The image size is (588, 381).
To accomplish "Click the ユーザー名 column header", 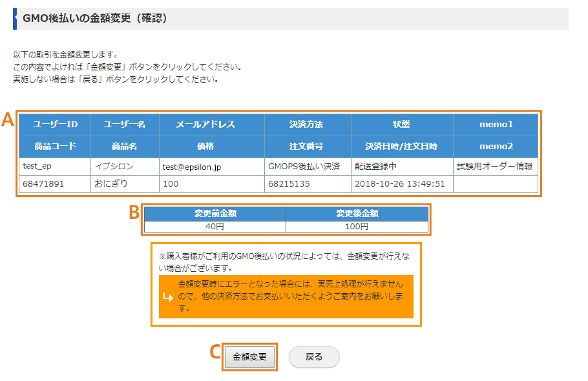I will (x=125, y=125).
